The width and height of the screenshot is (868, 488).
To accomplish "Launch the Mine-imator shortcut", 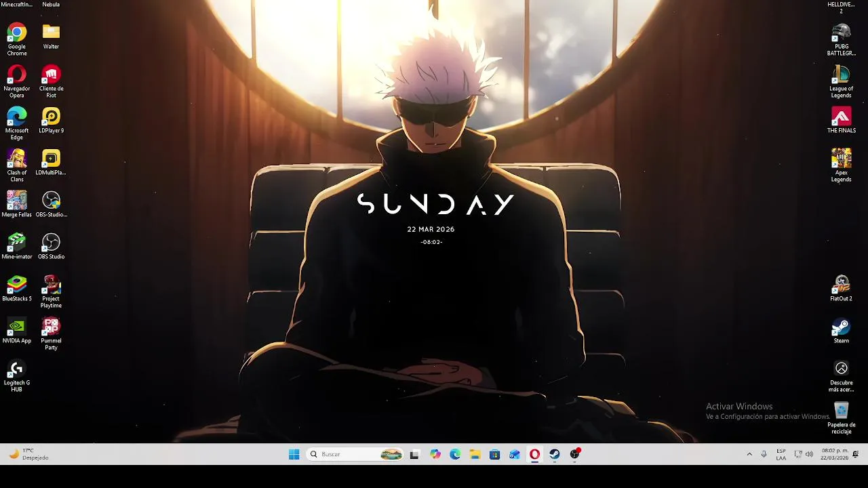I will point(17,245).
